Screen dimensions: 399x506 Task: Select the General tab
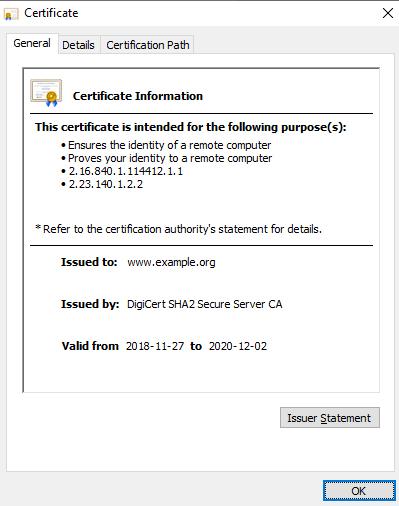click(32, 43)
